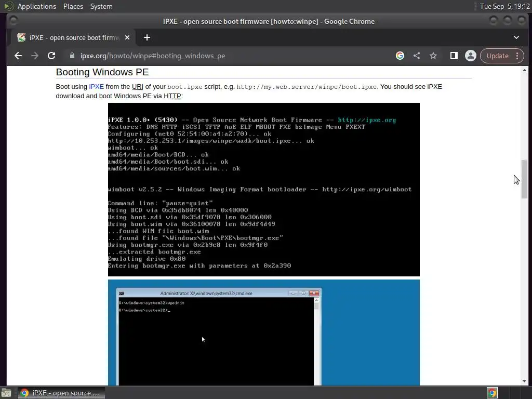Click scrollbar down arrow
Viewport: 532px width, 399px height.
pyautogui.click(x=525, y=381)
